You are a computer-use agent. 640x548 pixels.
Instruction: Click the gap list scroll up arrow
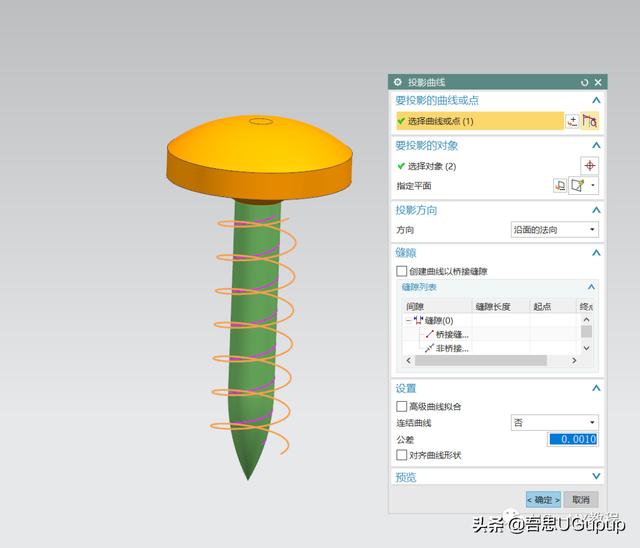[586, 319]
